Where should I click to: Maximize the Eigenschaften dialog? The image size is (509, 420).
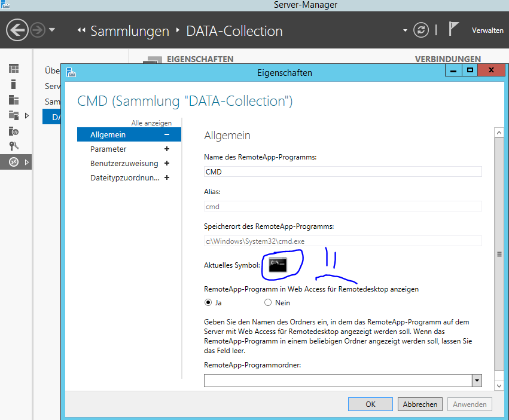pos(470,70)
